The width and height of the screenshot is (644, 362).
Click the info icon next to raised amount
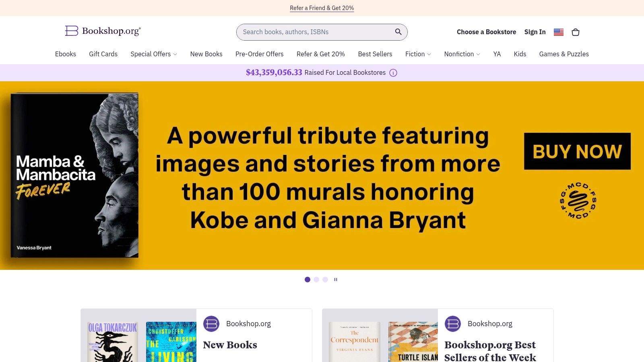(x=393, y=73)
